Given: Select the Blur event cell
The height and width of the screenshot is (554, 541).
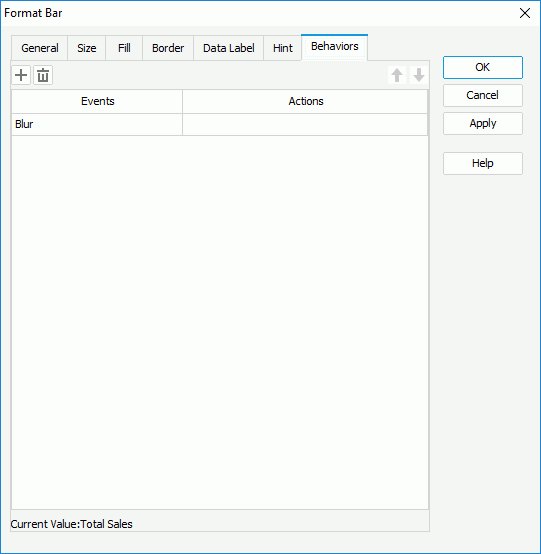Looking at the screenshot, I should (97, 124).
